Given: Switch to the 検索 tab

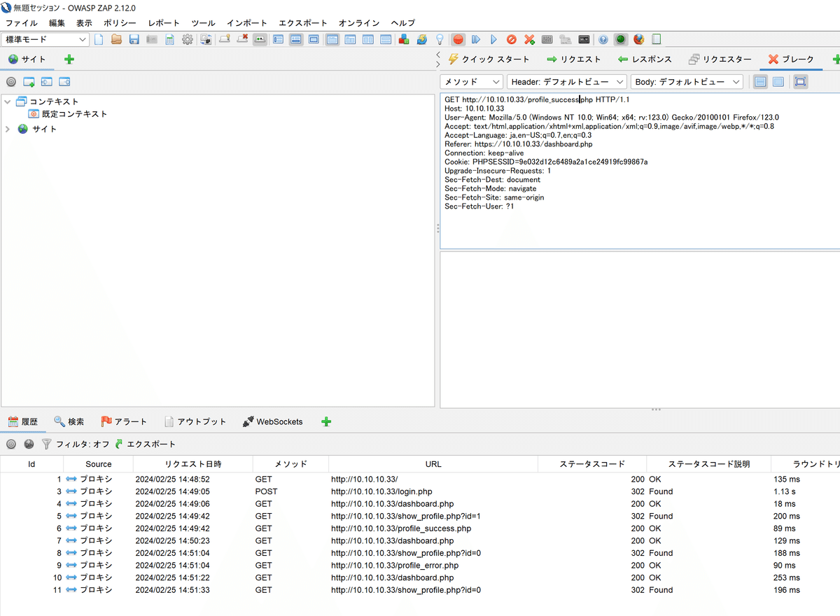Looking at the screenshot, I should [x=69, y=421].
